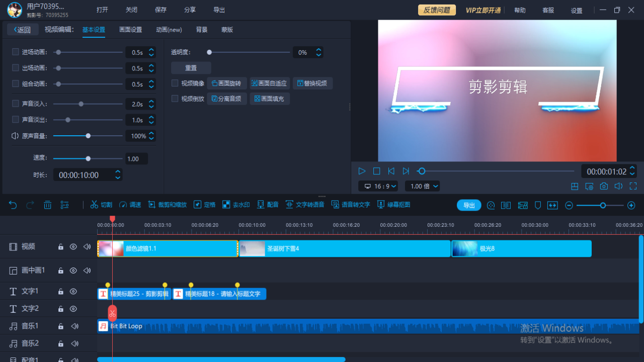Open the 1.00倍 playback speed dropdown

[x=422, y=186]
